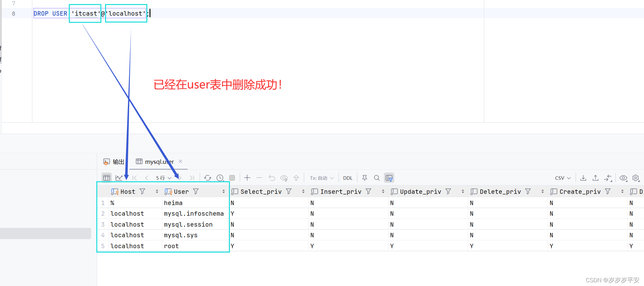Select the 'mysql.infoschema' user cell

pyautogui.click(x=195, y=213)
